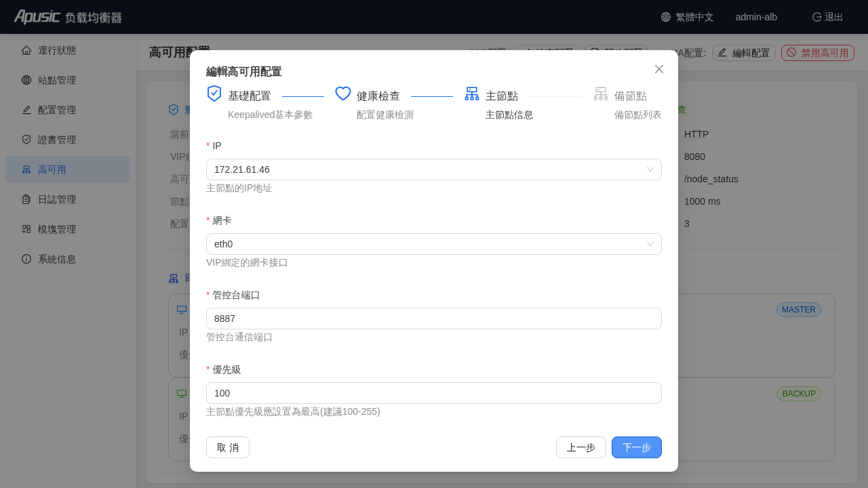Expand IP dropdown via its chevron arrow
Viewport: 868px width, 488px height.
[x=650, y=169]
